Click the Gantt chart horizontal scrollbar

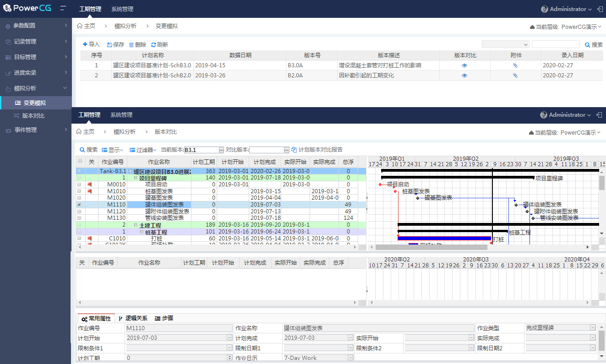point(458,247)
